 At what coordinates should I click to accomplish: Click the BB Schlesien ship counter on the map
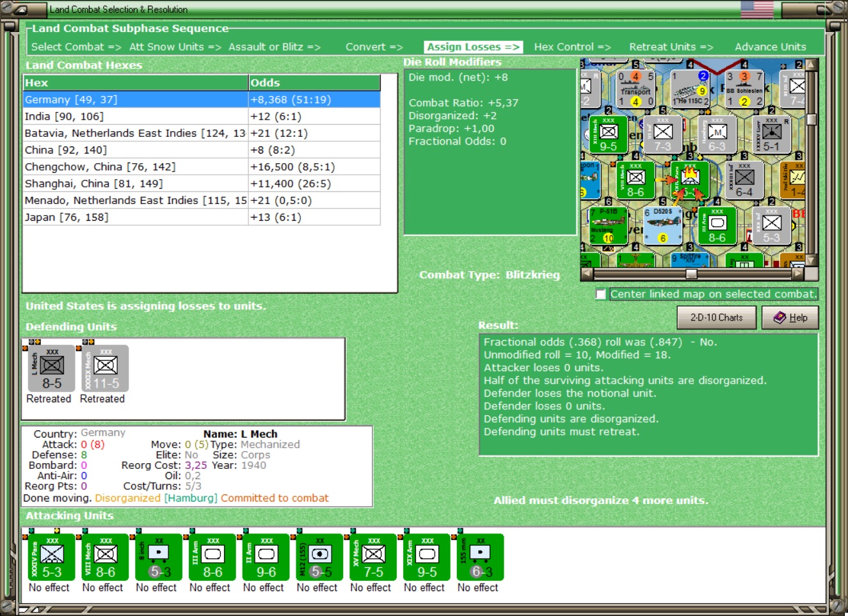tap(744, 88)
